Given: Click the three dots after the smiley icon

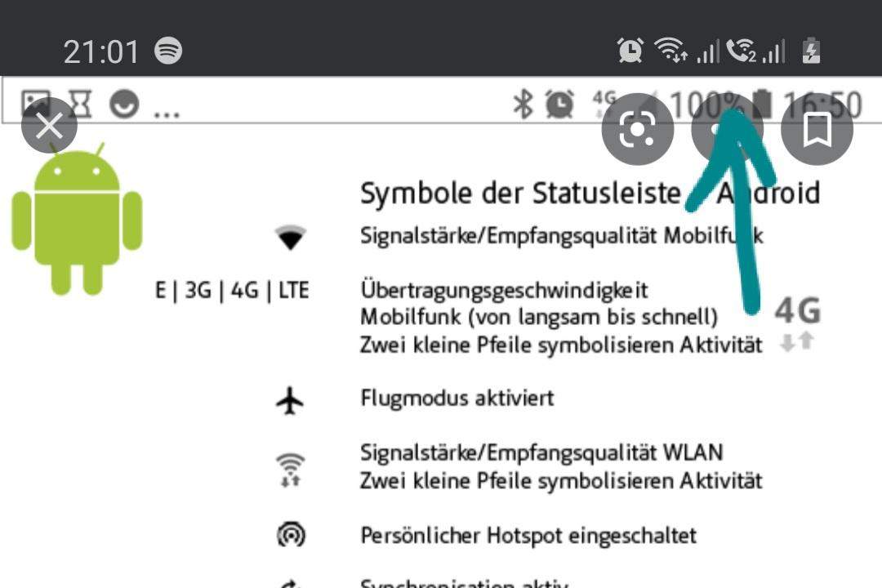Looking at the screenshot, I should (x=167, y=114).
